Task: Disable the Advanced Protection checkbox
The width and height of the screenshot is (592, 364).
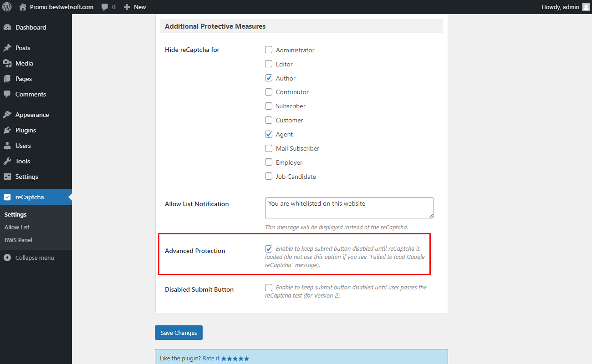Action: tap(269, 249)
